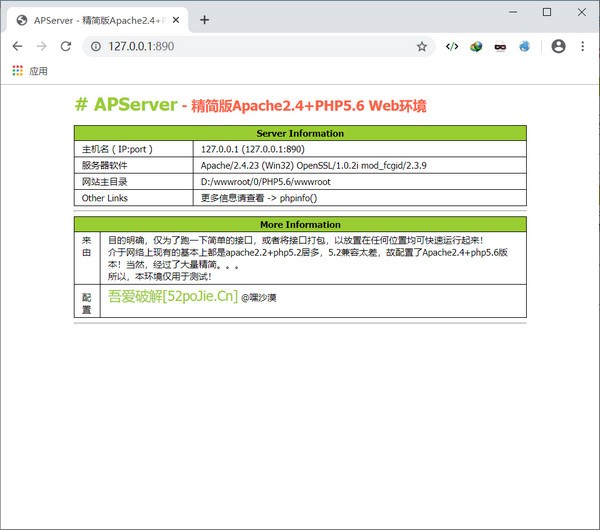Click the Other Links label cell

point(134,198)
